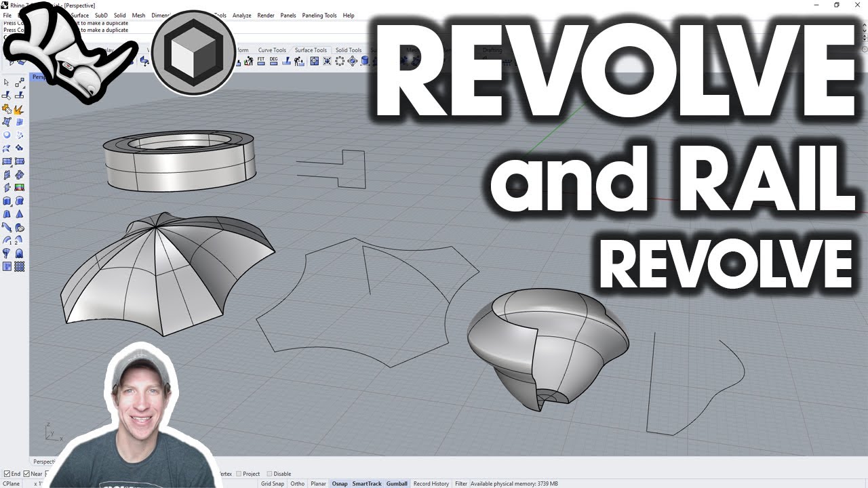Toggle Ortho mode in status bar
The image size is (868, 488).
[x=297, y=483]
